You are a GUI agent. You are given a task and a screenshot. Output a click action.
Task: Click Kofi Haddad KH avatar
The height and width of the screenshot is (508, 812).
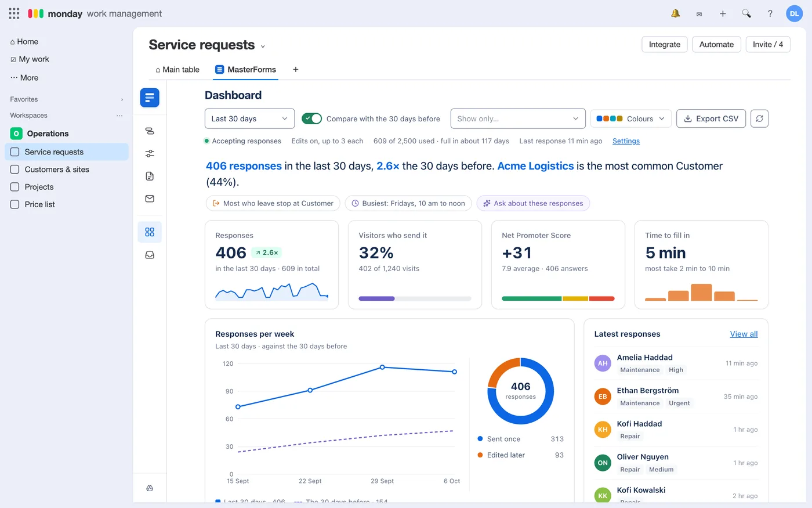(x=603, y=430)
